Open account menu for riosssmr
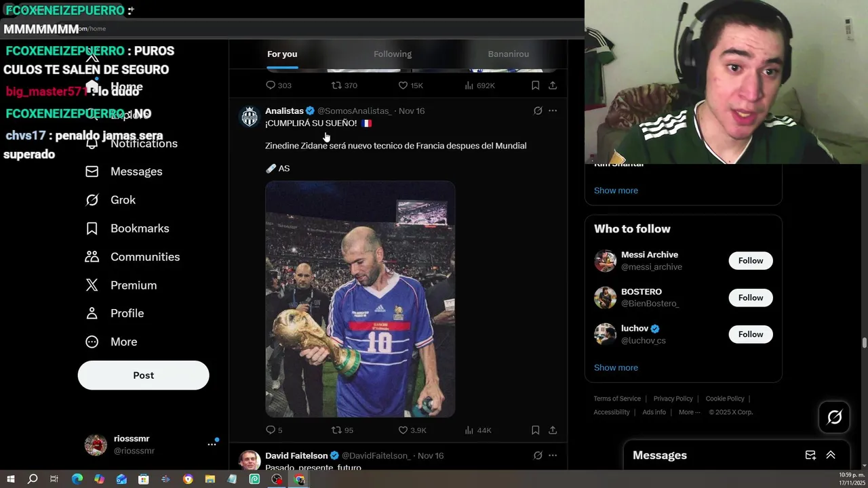 pos(212,445)
